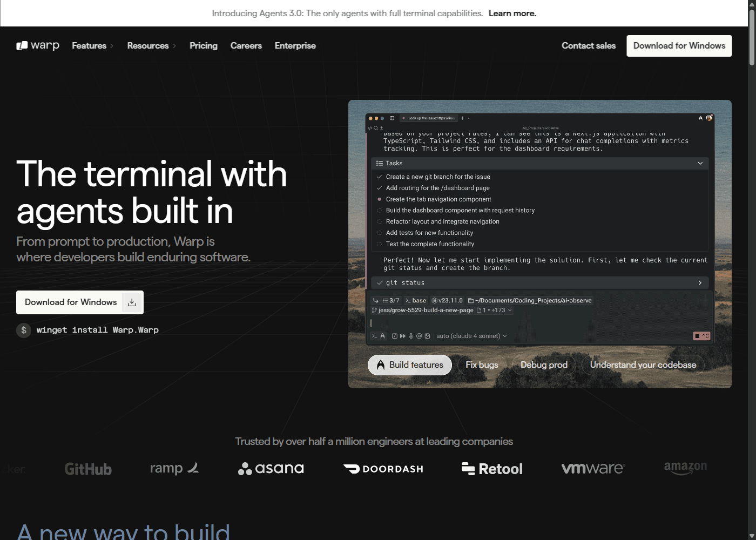Click the Warp agent icon beside the avatar
The width and height of the screenshot is (756, 540).
(701, 118)
